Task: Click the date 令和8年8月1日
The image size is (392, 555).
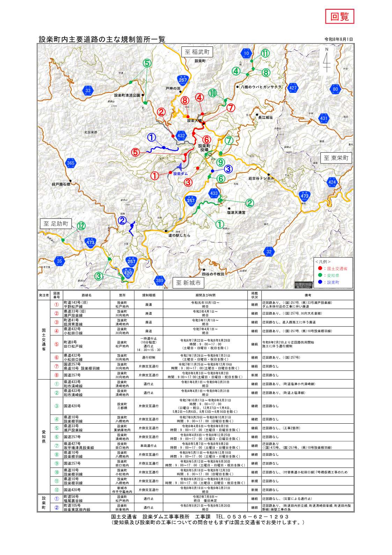Action: click(339, 39)
